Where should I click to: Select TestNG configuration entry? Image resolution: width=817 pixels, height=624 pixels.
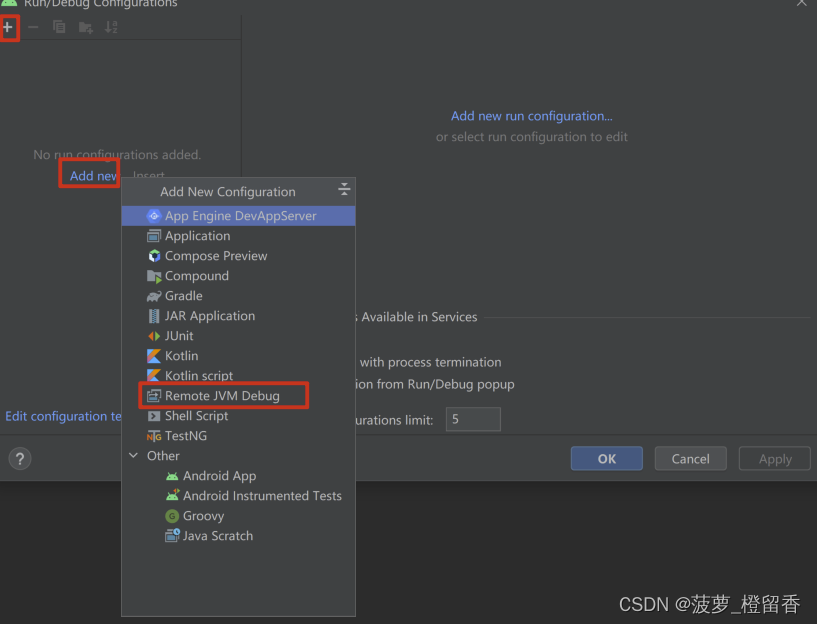point(238,436)
